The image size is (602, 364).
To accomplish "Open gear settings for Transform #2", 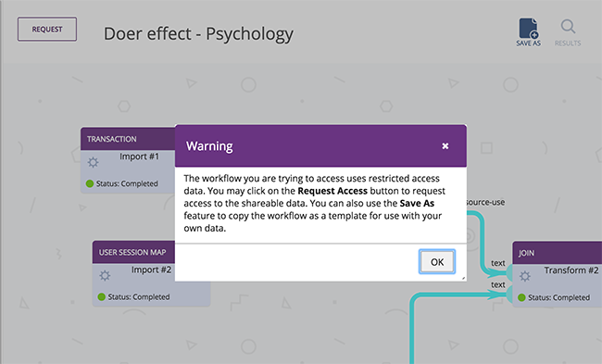I will (525, 276).
